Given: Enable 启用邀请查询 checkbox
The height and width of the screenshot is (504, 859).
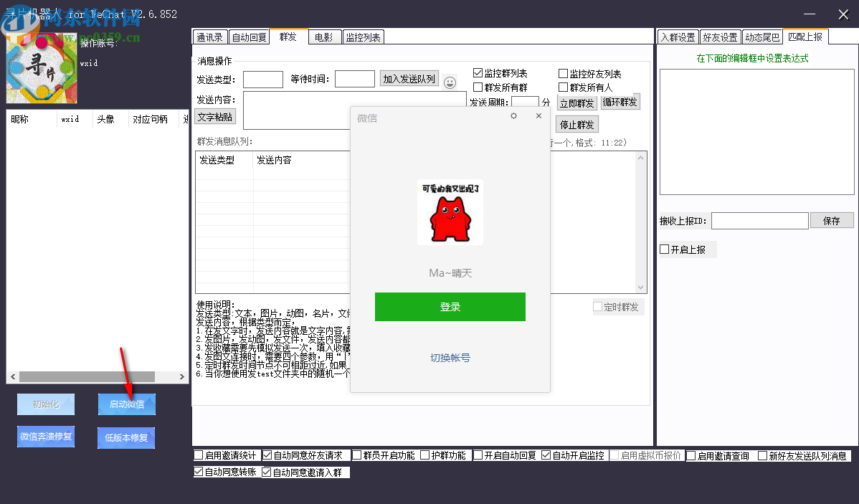Looking at the screenshot, I should pyautogui.click(x=690, y=456).
